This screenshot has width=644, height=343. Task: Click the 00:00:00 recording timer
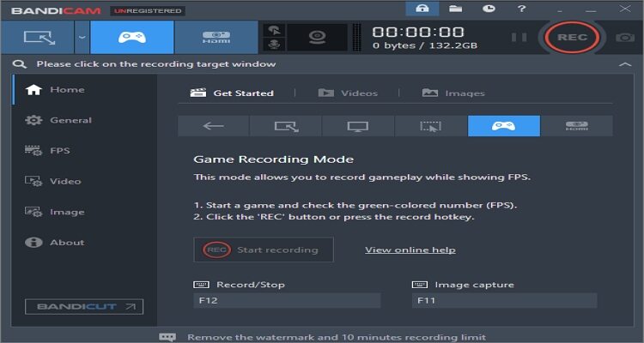tap(418, 32)
